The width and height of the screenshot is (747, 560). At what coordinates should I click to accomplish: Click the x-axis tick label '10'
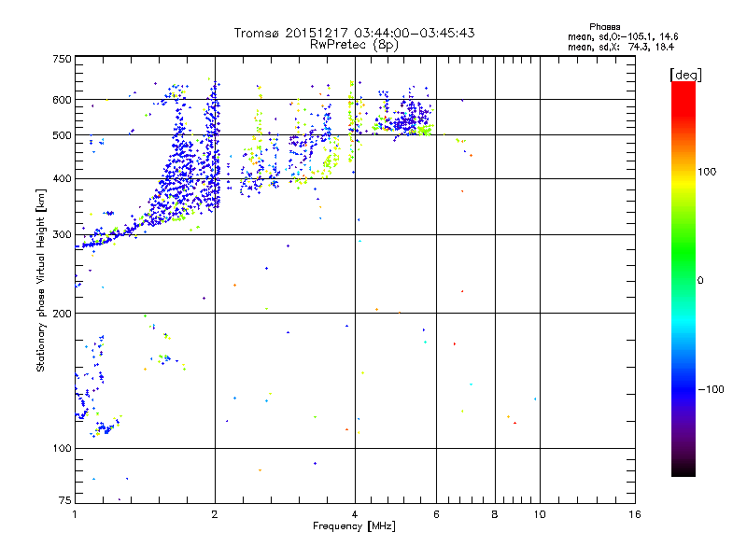[x=540, y=514]
